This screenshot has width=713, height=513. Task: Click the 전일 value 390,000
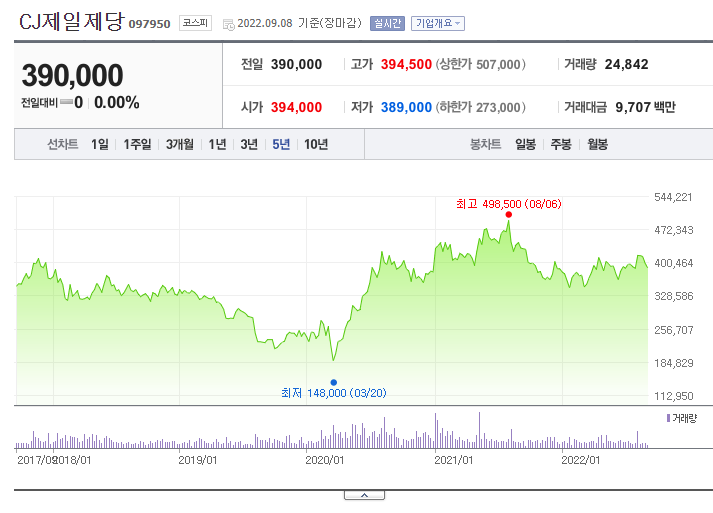[x=296, y=64]
